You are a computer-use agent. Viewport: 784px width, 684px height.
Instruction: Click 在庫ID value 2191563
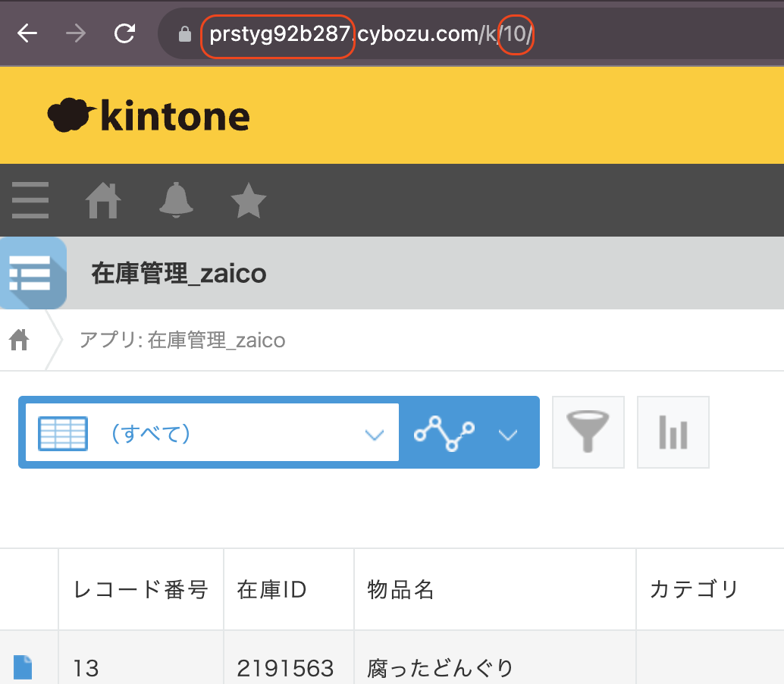pyautogui.click(x=285, y=668)
